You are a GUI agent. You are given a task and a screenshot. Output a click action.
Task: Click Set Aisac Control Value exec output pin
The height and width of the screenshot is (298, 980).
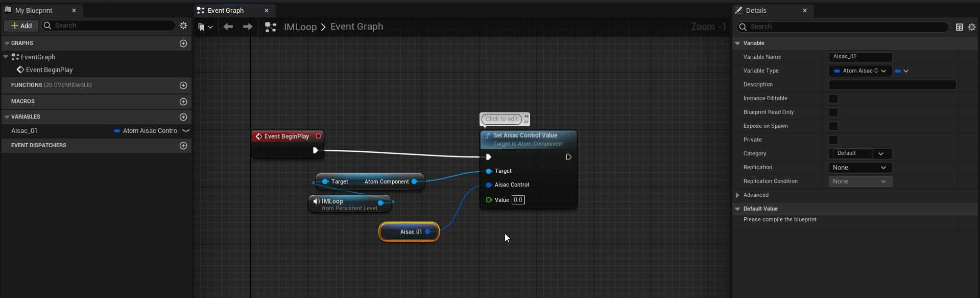coord(568,157)
